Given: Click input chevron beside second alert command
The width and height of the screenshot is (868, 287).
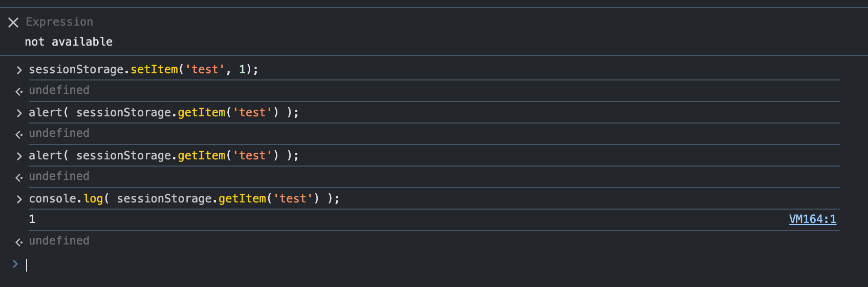Looking at the screenshot, I should 19,156.
